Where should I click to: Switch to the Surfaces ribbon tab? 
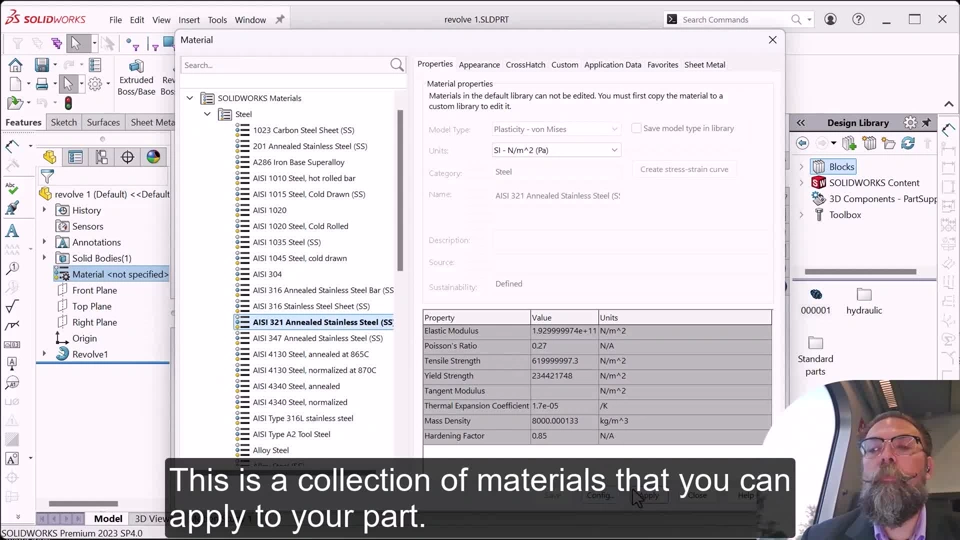[103, 122]
